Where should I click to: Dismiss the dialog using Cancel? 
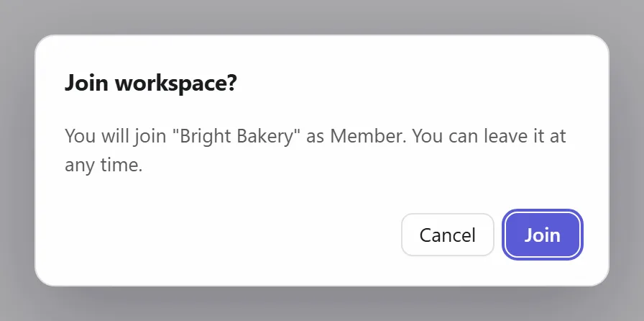click(x=447, y=235)
